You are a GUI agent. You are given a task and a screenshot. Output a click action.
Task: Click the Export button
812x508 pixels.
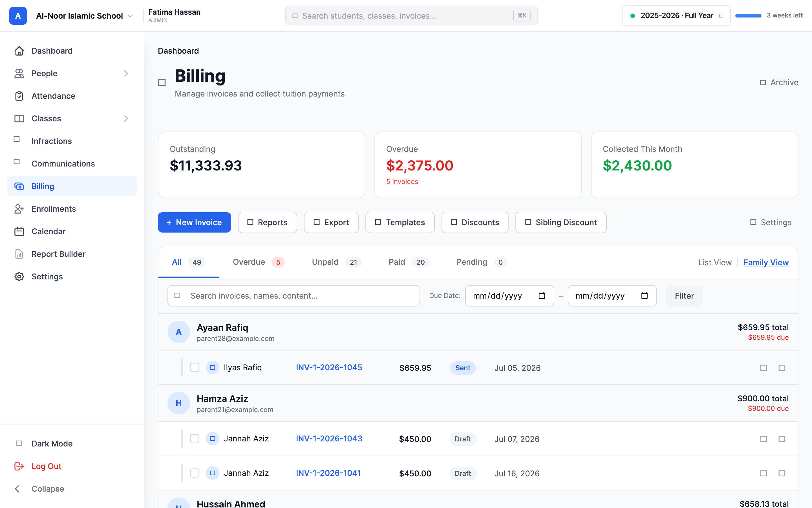[331, 222]
